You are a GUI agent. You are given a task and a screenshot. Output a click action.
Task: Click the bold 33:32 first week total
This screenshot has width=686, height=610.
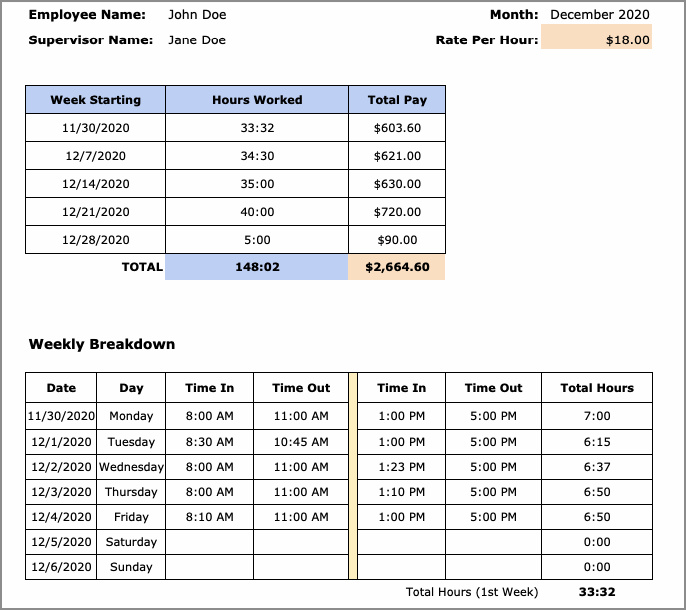pyautogui.click(x=597, y=592)
